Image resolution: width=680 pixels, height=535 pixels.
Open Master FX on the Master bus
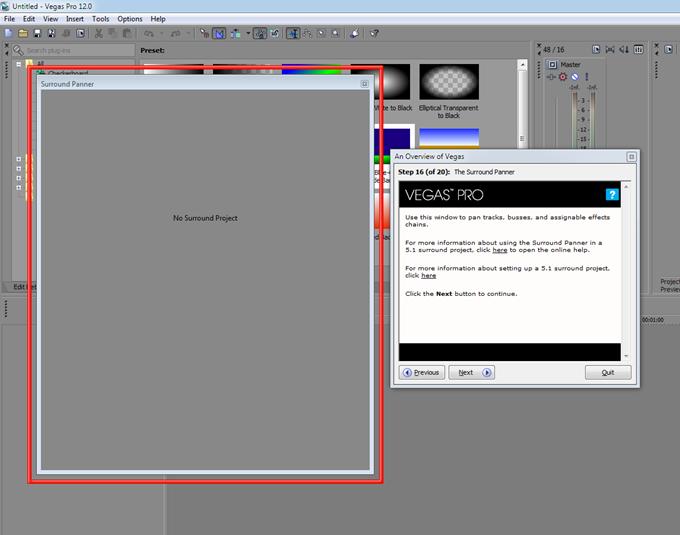click(551, 77)
